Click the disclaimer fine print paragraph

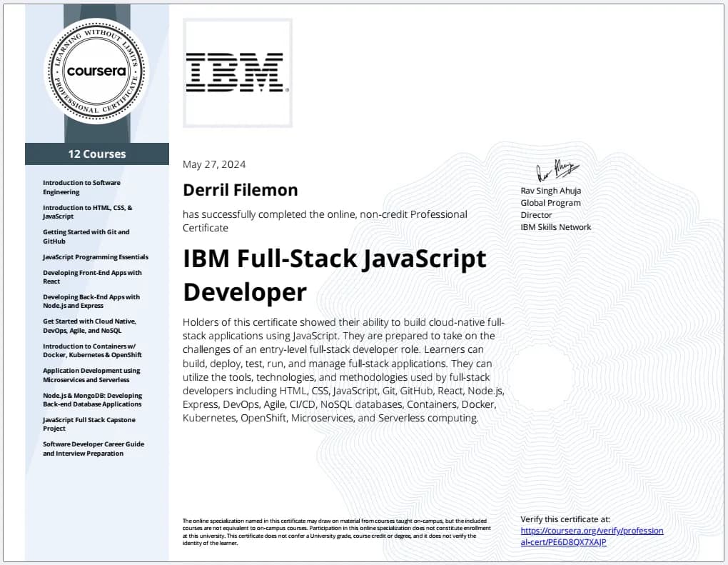tap(337, 532)
